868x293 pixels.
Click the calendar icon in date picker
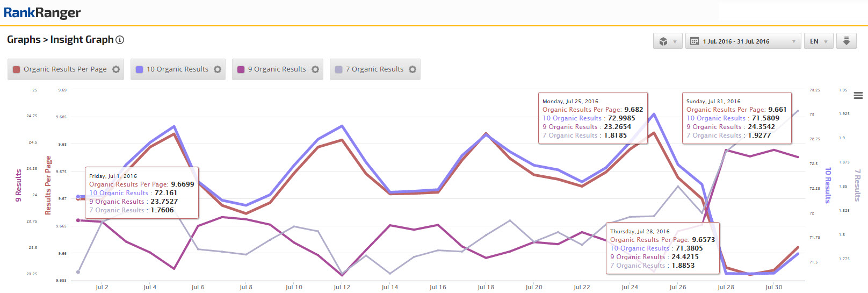[x=695, y=41]
